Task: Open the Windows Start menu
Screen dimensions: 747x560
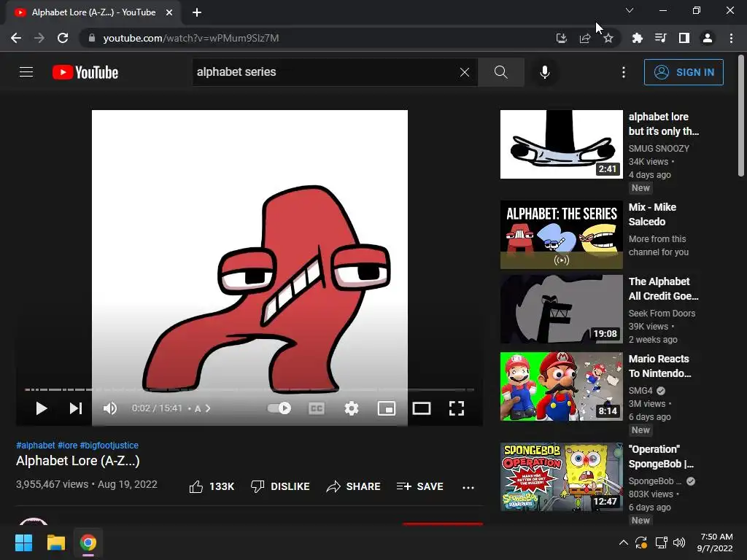Action: pyautogui.click(x=23, y=542)
